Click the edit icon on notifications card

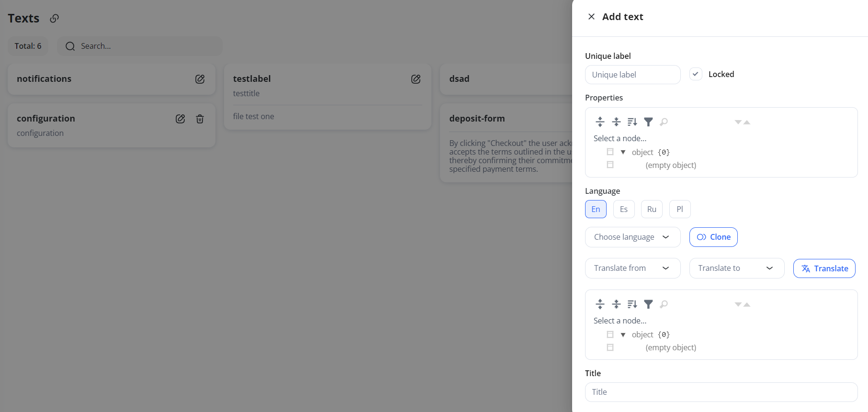click(x=200, y=79)
